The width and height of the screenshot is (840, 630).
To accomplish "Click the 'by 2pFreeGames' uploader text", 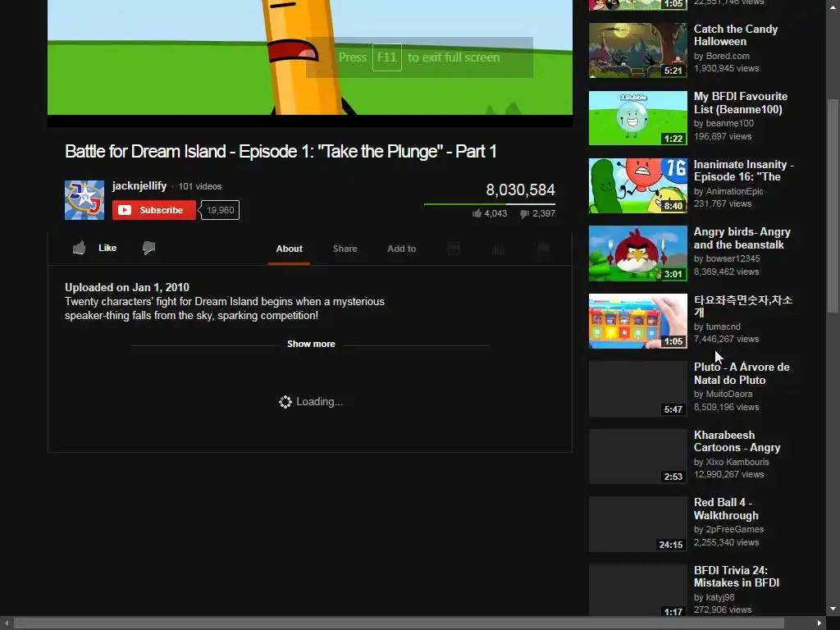I will (x=728, y=529).
